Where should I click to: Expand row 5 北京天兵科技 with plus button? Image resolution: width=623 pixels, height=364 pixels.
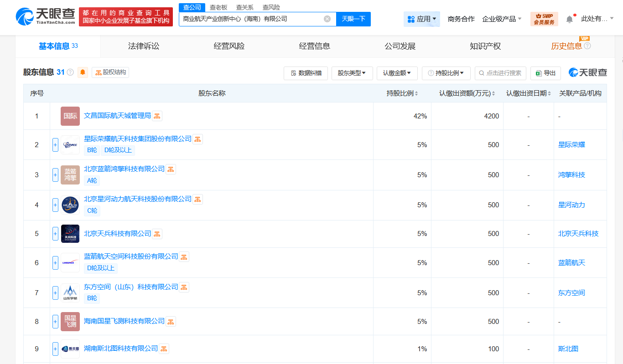pyautogui.click(x=55, y=234)
